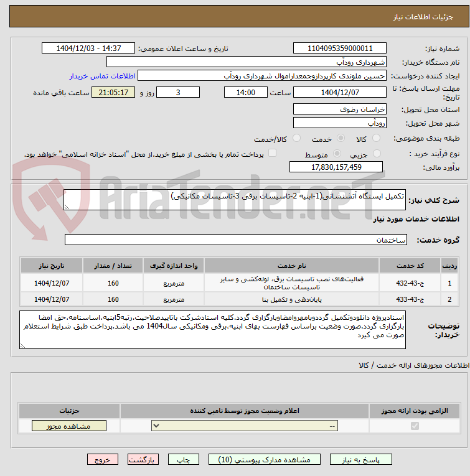Click service code ج-43-433 cell
The width and height of the screenshot is (470, 476).
point(410,299)
